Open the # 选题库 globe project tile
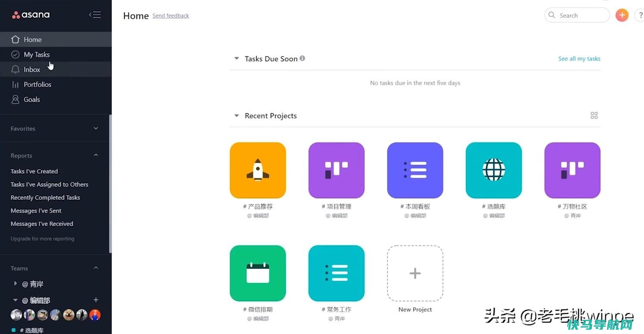 pos(494,170)
